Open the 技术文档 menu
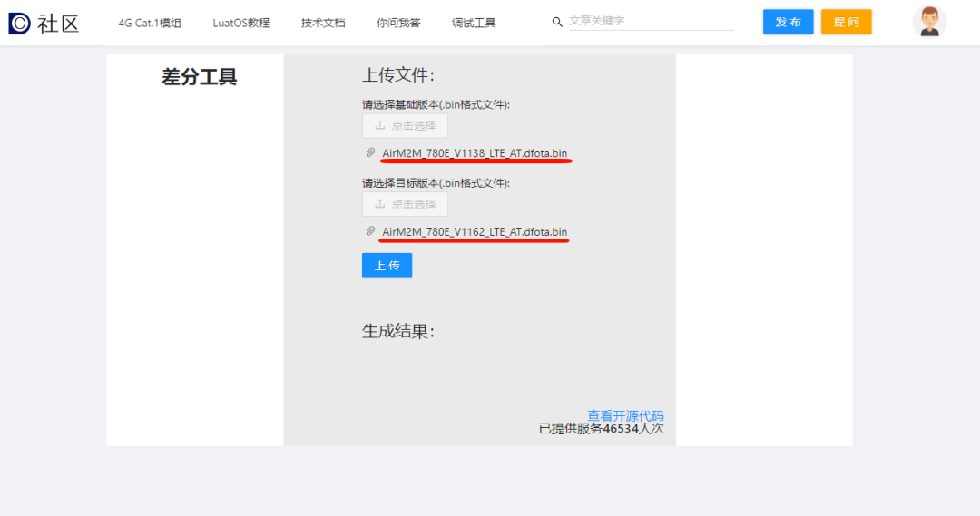The height and width of the screenshot is (516, 980). tap(323, 23)
